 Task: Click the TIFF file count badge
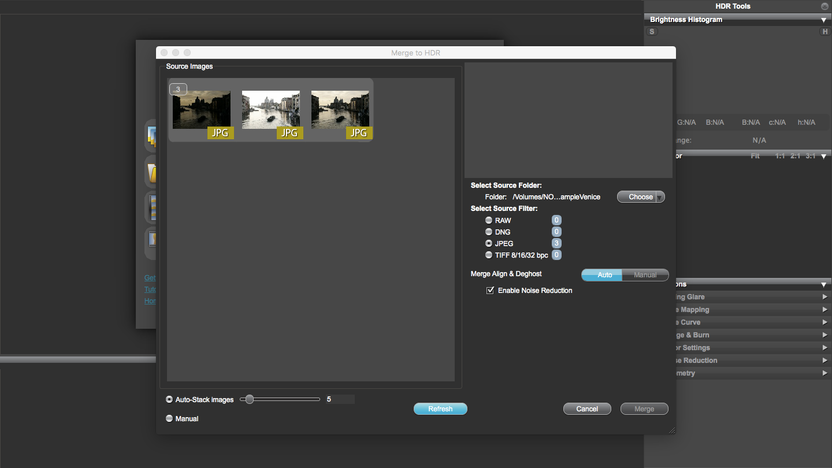click(x=556, y=255)
